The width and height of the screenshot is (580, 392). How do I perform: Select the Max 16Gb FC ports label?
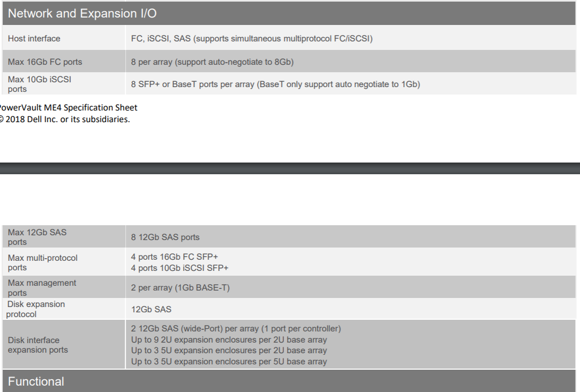tap(45, 62)
